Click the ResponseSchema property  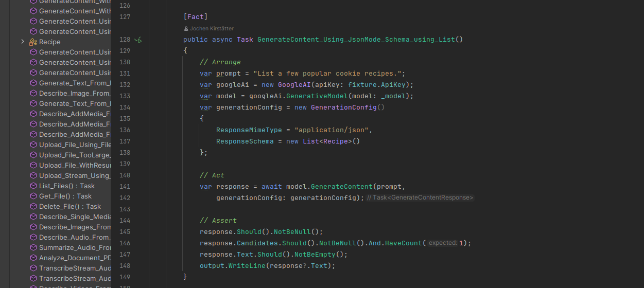245,141
